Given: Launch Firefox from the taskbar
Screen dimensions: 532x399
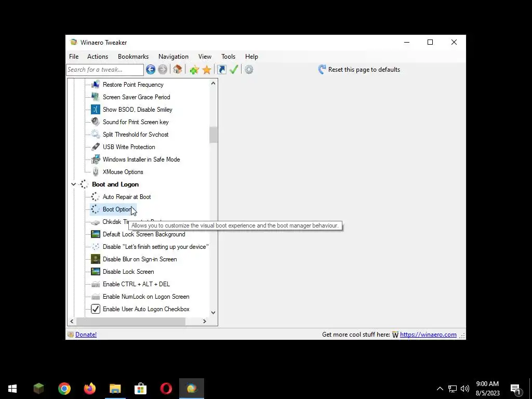Looking at the screenshot, I should (x=89, y=389).
